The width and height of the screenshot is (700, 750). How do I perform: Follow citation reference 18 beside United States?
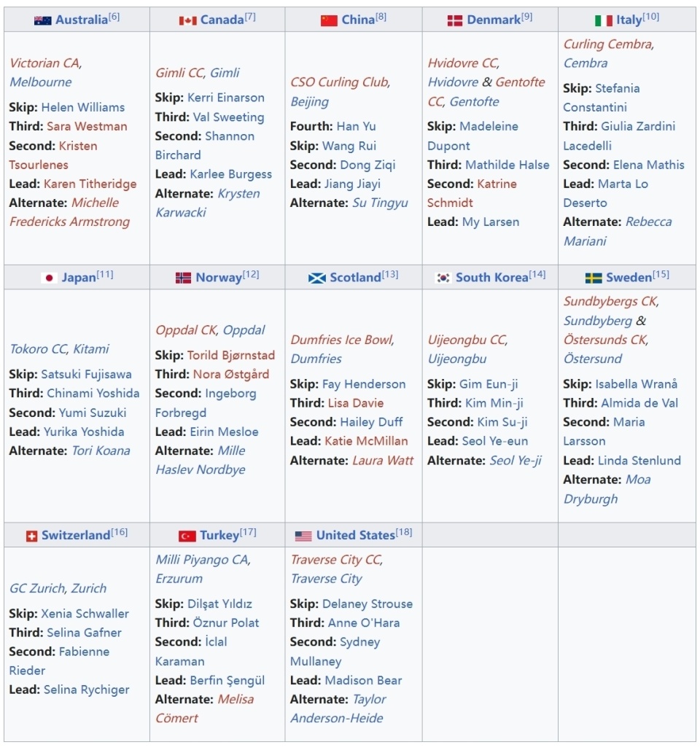[x=404, y=533]
